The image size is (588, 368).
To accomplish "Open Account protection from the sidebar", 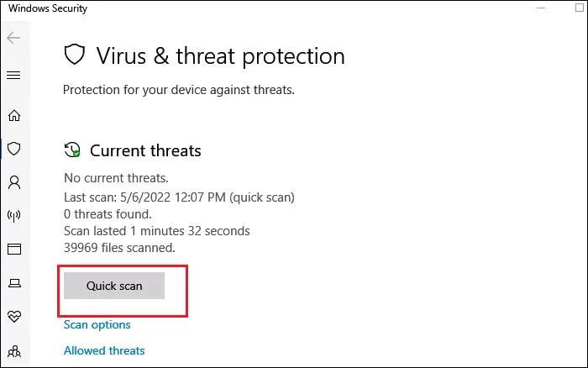I will (x=14, y=182).
